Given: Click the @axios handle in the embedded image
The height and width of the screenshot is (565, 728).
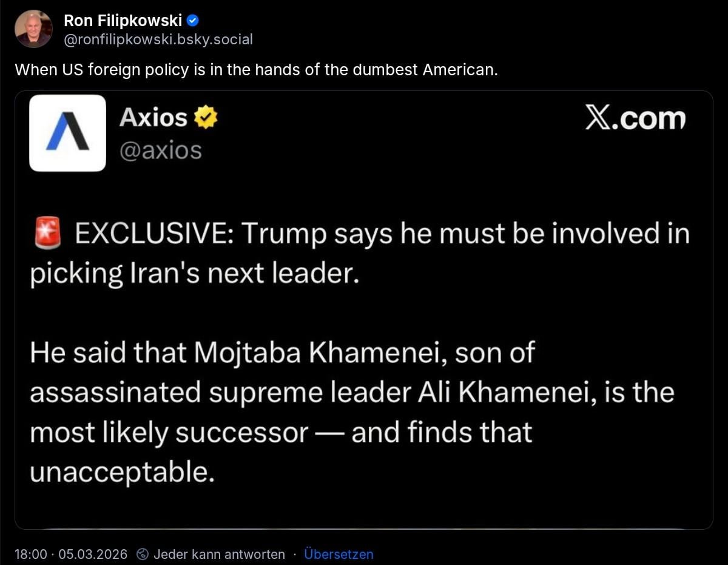Looking at the screenshot, I should tap(161, 150).
